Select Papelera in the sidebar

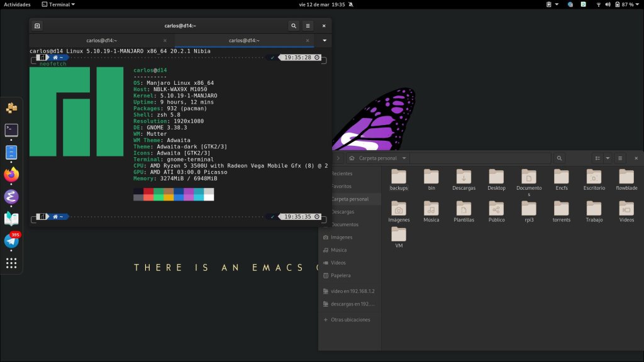click(x=340, y=275)
